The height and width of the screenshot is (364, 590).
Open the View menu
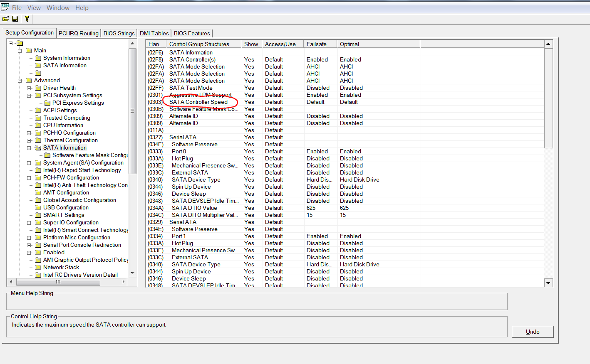pos(34,8)
